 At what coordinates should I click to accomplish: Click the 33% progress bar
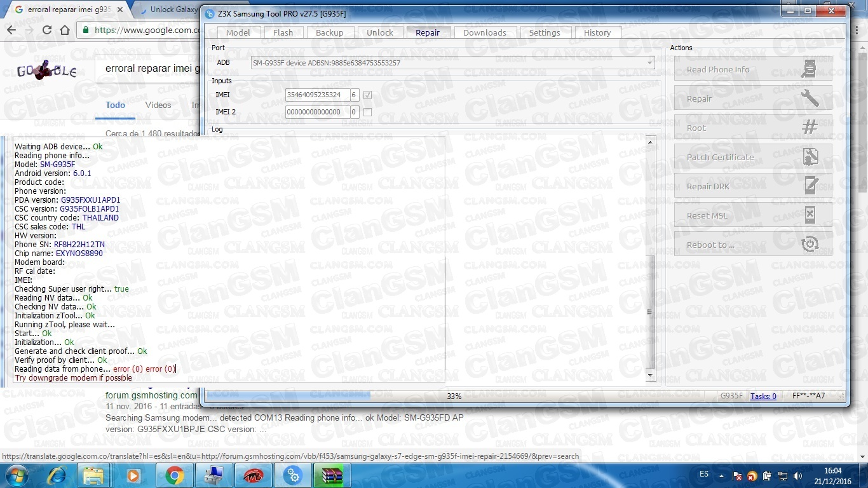(453, 396)
